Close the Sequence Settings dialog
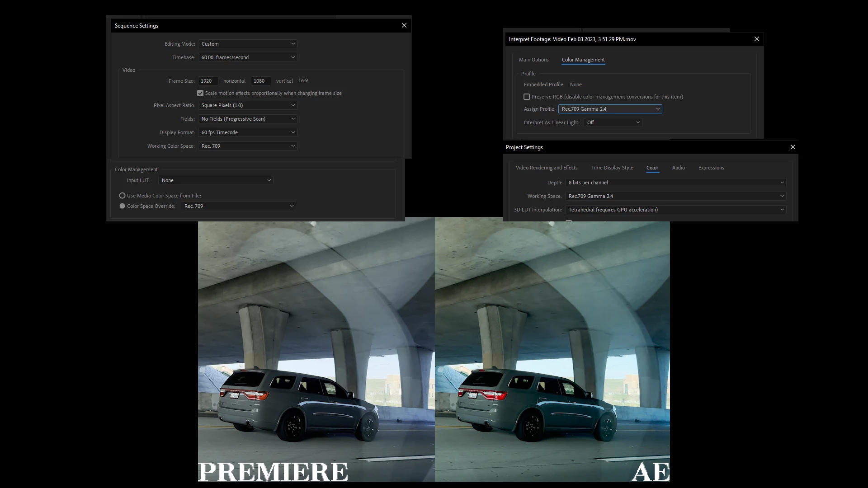The height and width of the screenshot is (488, 868). (404, 26)
